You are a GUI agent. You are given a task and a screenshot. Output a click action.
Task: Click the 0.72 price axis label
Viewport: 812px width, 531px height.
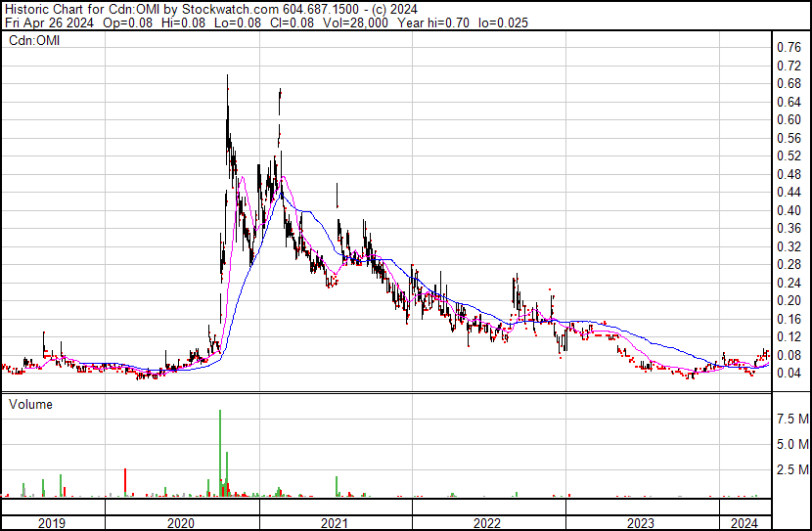click(x=789, y=66)
